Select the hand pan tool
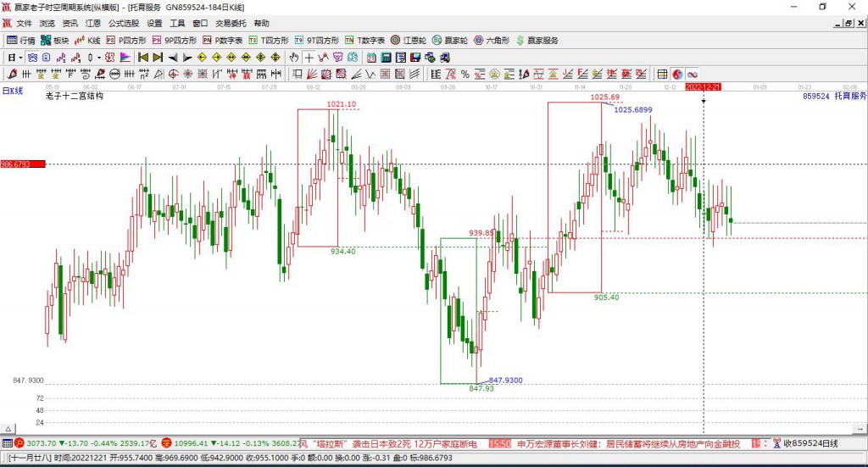Viewport: 868px width, 467px height. coord(293,57)
